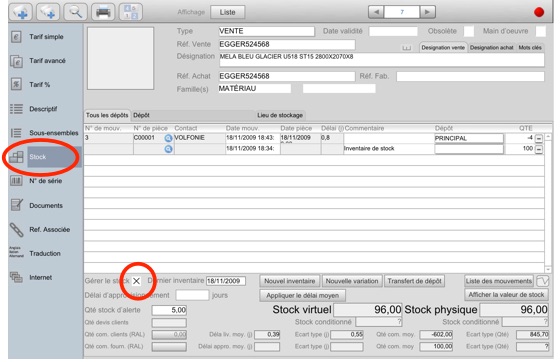
Task: Open the Dépôt PRINCIPAL field in movement row
Action: pos(469,138)
